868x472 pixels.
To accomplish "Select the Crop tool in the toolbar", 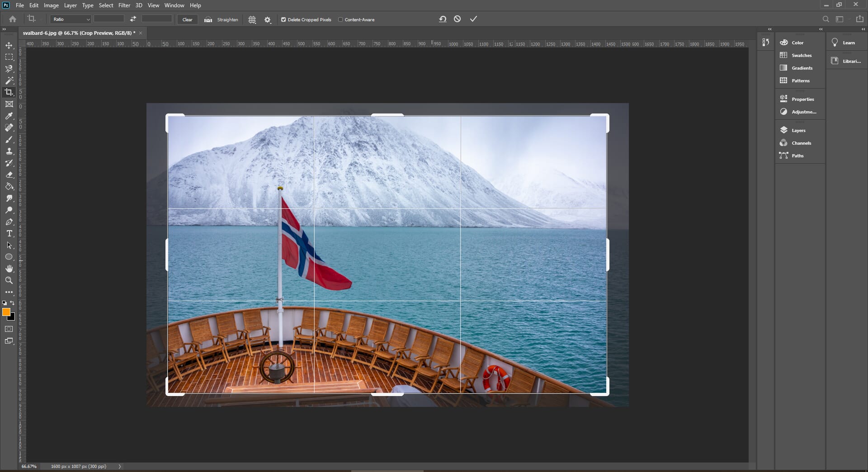I will (x=9, y=92).
